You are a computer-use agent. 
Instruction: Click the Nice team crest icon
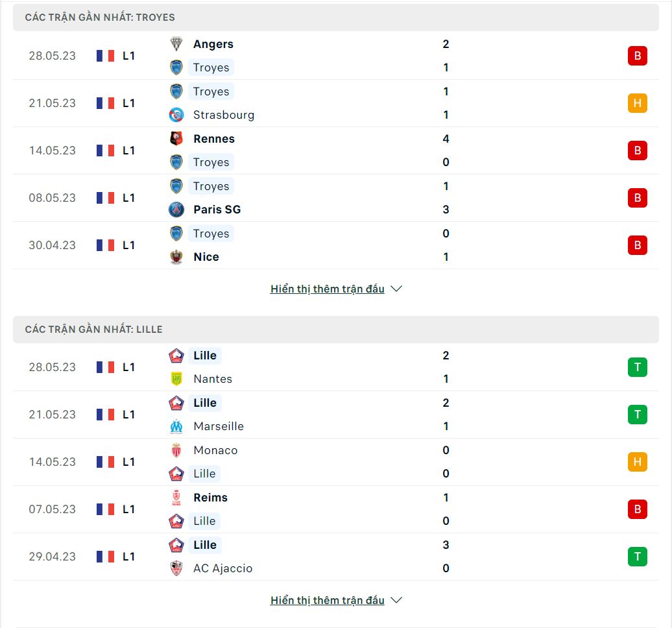click(176, 257)
